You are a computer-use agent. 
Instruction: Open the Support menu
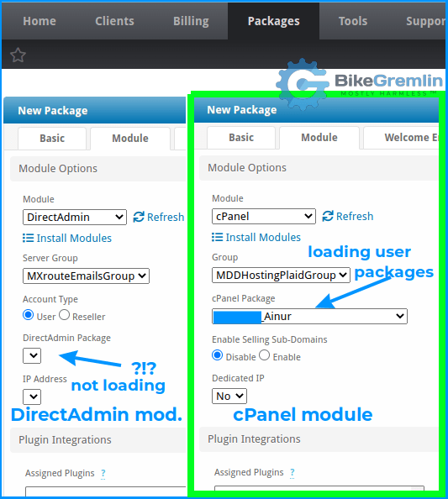click(425, 21)
